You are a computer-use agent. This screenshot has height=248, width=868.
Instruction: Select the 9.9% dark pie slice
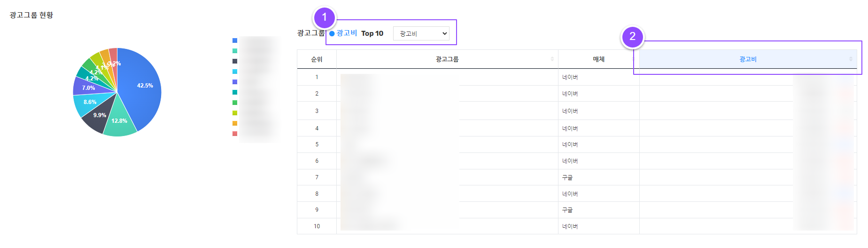click(98, 116)
